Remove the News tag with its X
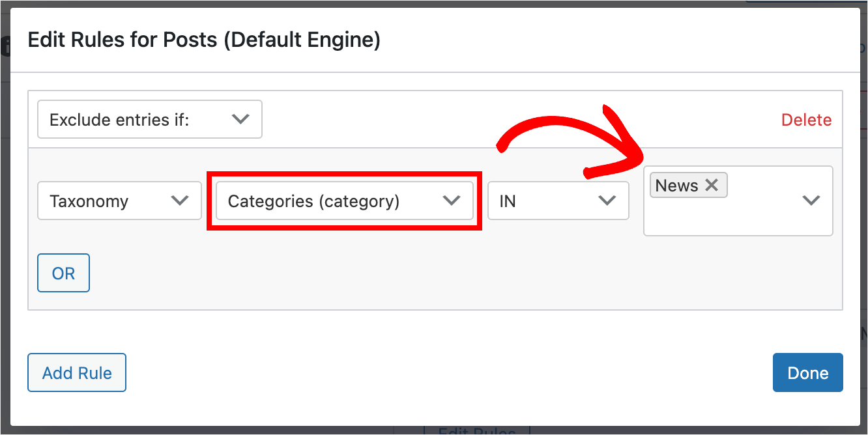The image size is (868, 435). [712, 186]
